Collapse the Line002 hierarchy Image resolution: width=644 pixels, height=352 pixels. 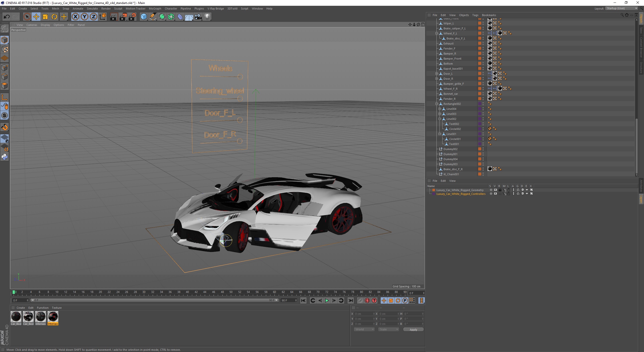coord(440,119)
